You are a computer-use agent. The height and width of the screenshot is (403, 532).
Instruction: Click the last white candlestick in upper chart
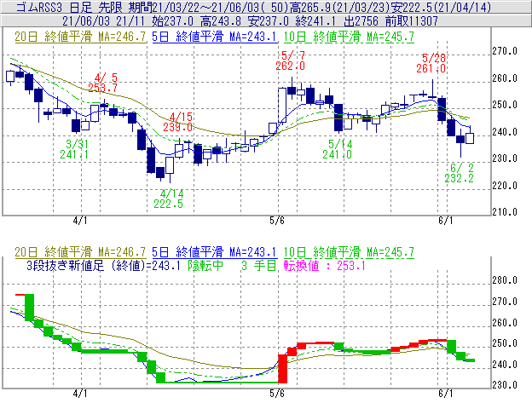click(x=470, y=138)
